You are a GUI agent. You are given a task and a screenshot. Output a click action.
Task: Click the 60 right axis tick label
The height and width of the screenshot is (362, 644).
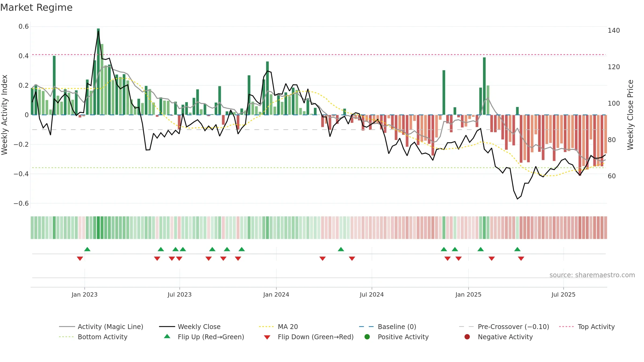tap(612, 176)
